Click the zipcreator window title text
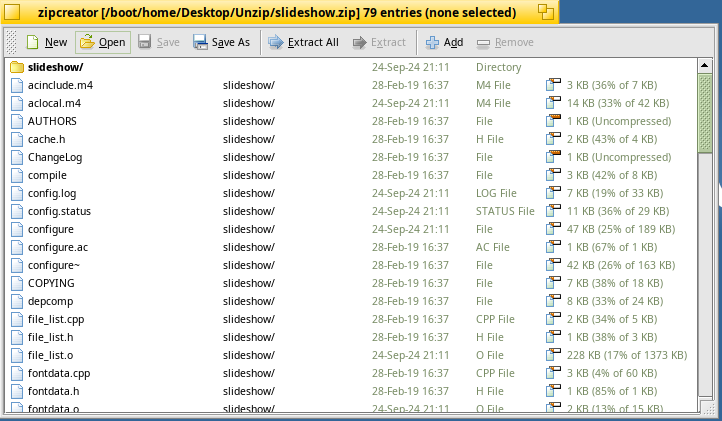This screenshot has height=421, width=722. [x=277, y=12]
